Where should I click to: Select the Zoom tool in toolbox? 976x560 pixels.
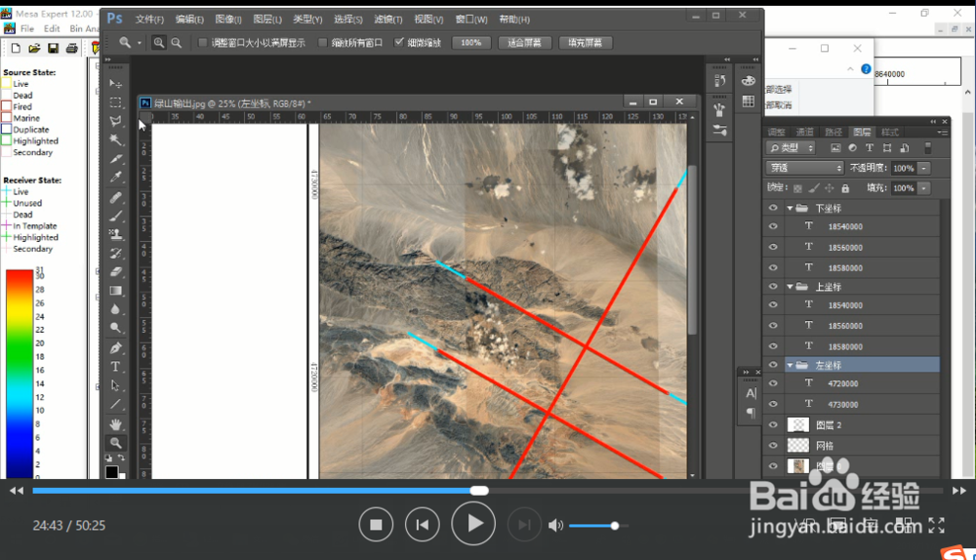click(x=116, y=443)
